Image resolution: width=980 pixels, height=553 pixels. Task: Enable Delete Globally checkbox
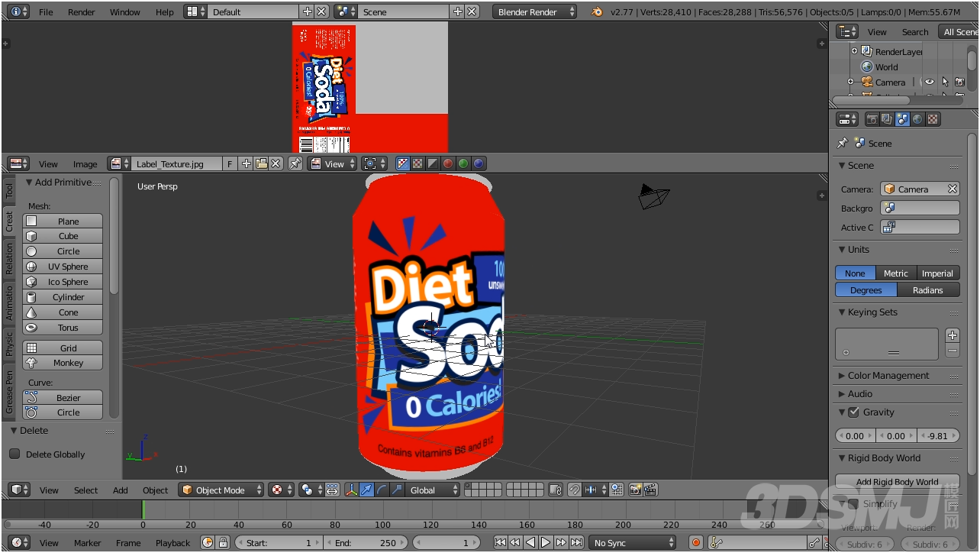pos(15,454)
